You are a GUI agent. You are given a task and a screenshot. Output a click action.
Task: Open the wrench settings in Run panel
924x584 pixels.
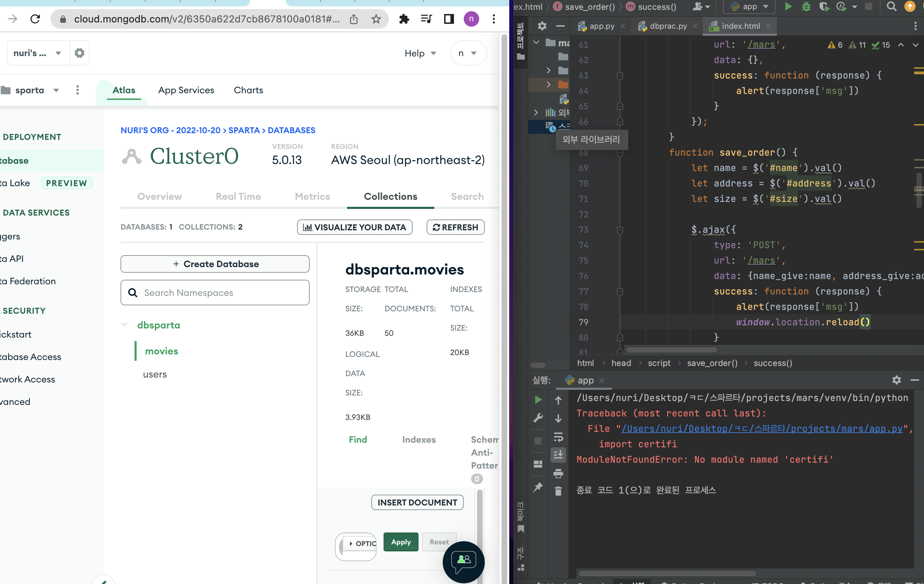(538, 418)
